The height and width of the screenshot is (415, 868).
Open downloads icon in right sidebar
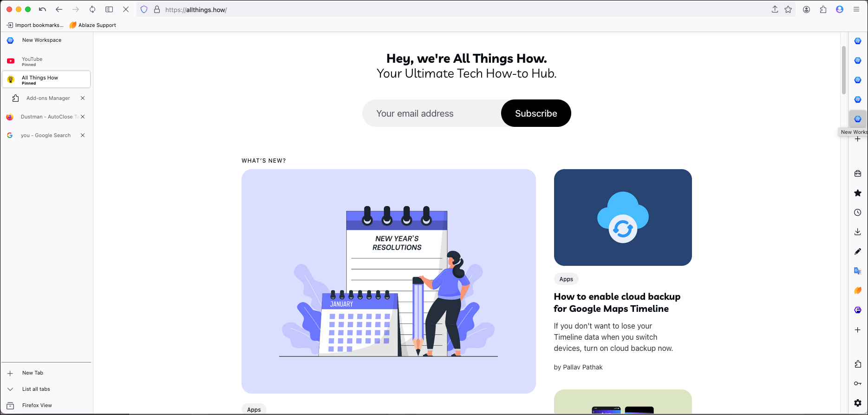click(857, 232)
